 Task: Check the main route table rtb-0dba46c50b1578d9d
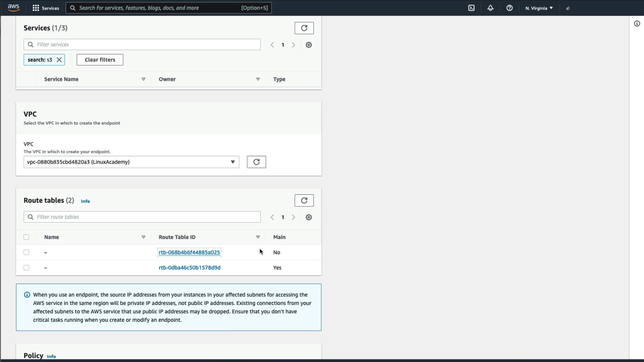[x=26, y=267]
